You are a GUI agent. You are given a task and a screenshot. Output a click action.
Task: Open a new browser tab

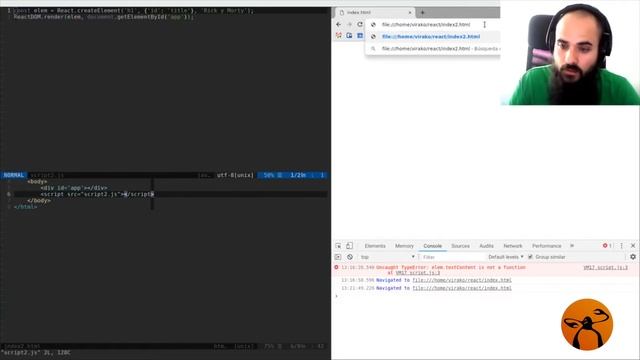(422, 13)
